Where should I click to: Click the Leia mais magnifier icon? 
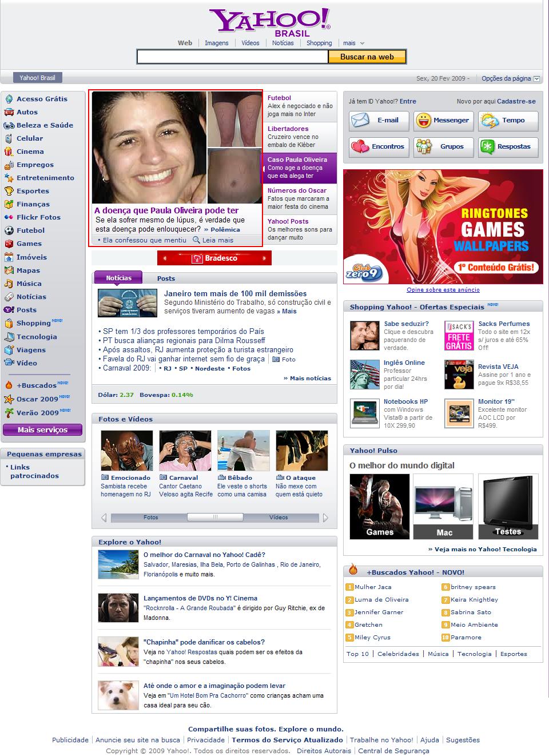click(x=197, y=240)
